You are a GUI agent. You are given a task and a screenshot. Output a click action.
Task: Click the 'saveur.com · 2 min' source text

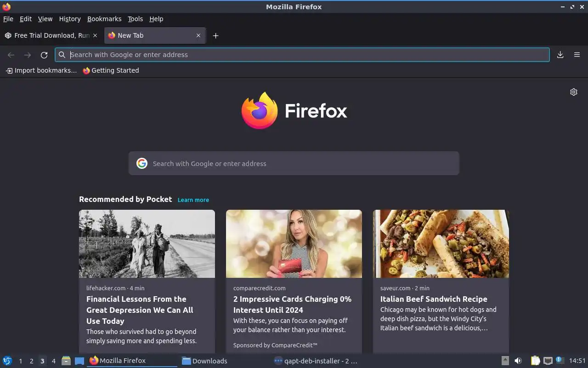tap(405, 288)
